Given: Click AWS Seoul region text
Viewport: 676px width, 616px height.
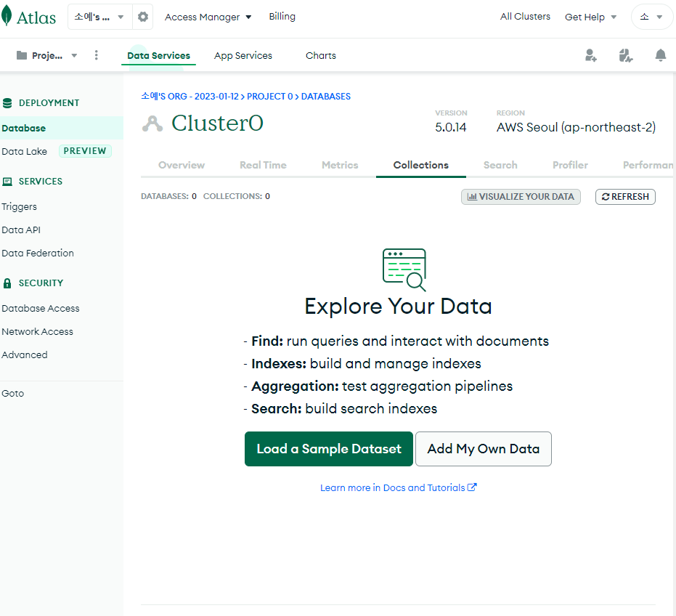Looking at the screenshot, I should pos(576,127).
